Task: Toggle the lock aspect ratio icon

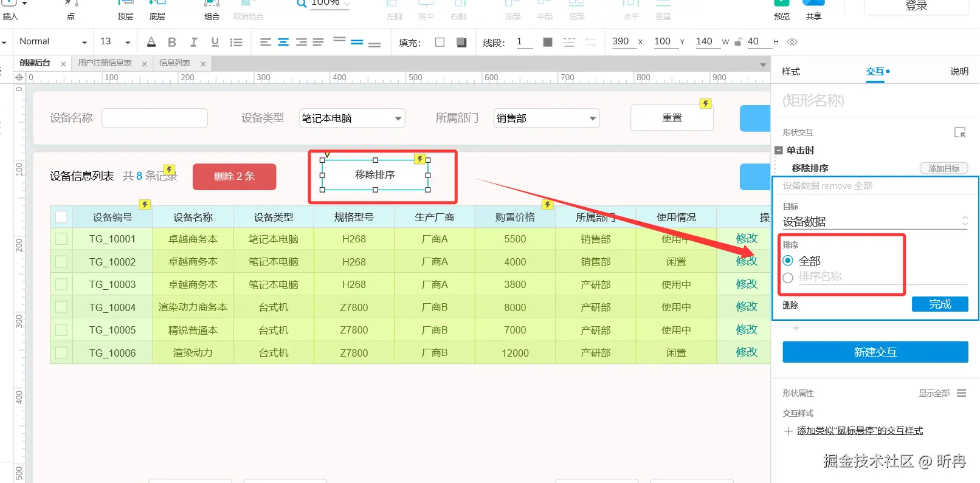Action: (x=738, y=42)
